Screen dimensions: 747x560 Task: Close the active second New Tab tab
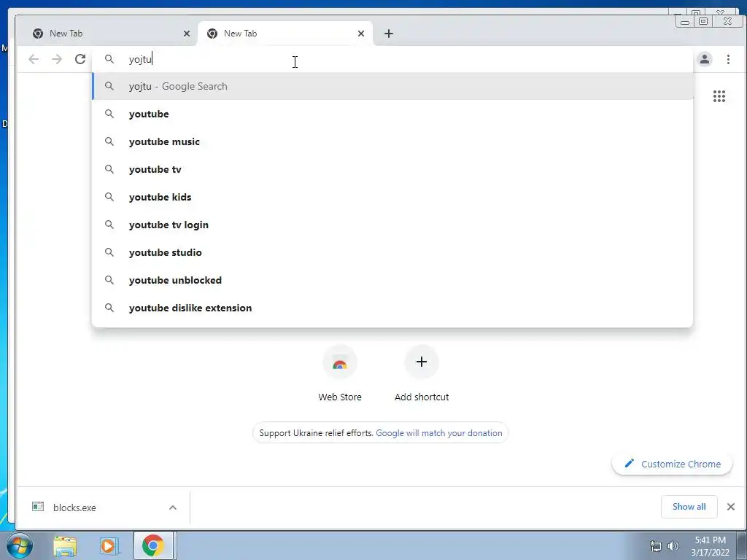(361, 34)
